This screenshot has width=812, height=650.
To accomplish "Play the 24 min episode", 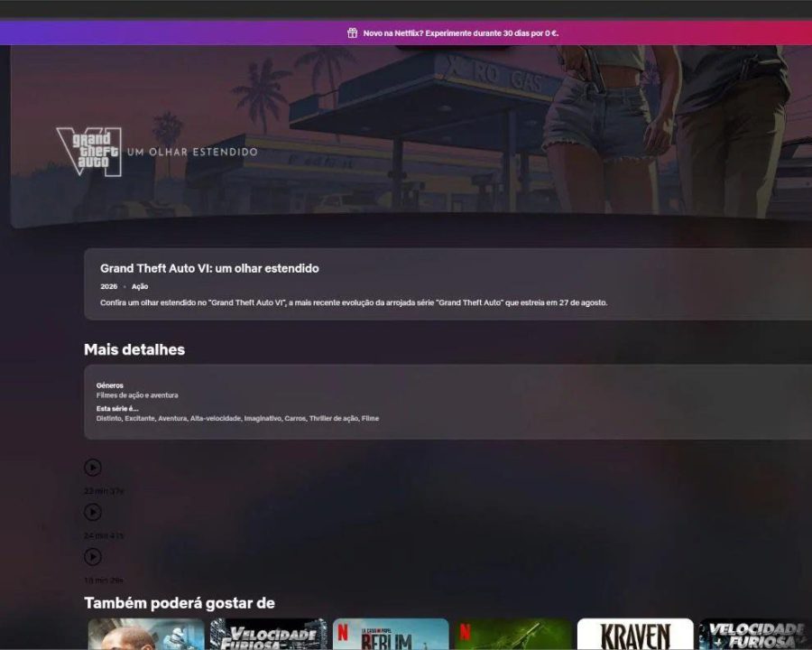I will tap(93, 512).
